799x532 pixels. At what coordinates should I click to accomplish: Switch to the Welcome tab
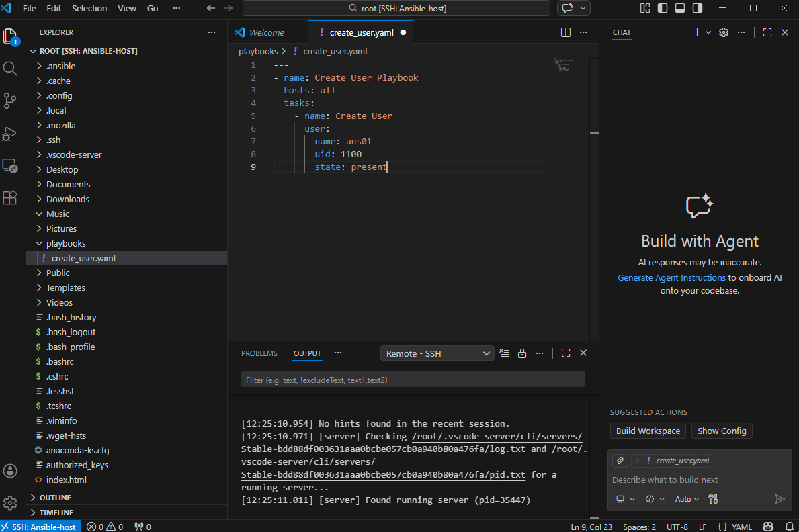(x=267, y=32)
